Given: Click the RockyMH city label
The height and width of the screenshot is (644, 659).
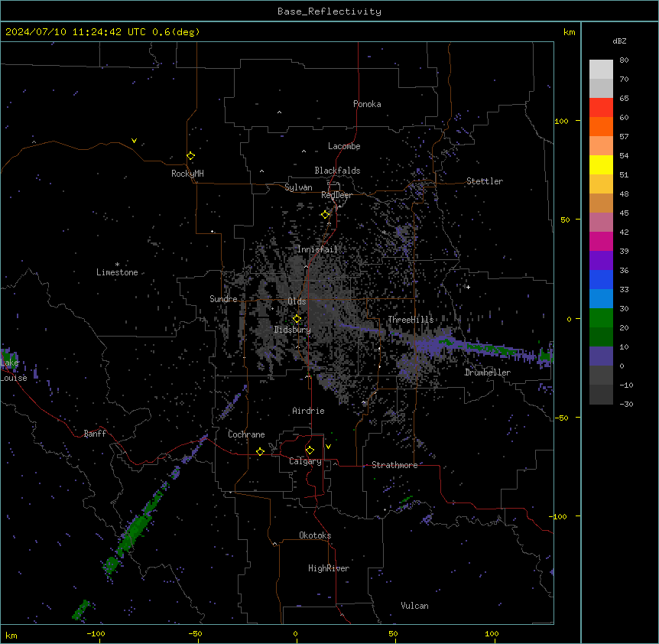Looking at the screenshot, I should coord(187,174).
